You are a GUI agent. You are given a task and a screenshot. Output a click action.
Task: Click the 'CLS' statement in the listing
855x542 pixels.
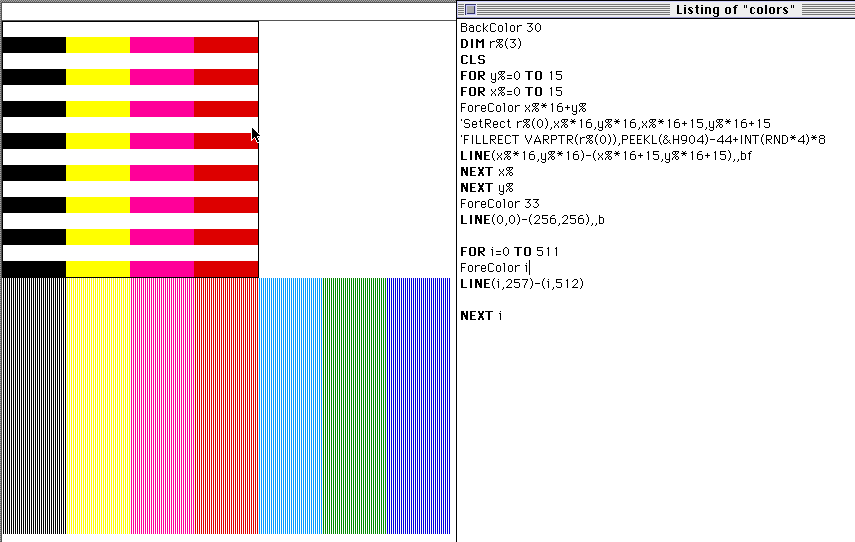pos(472,60)
